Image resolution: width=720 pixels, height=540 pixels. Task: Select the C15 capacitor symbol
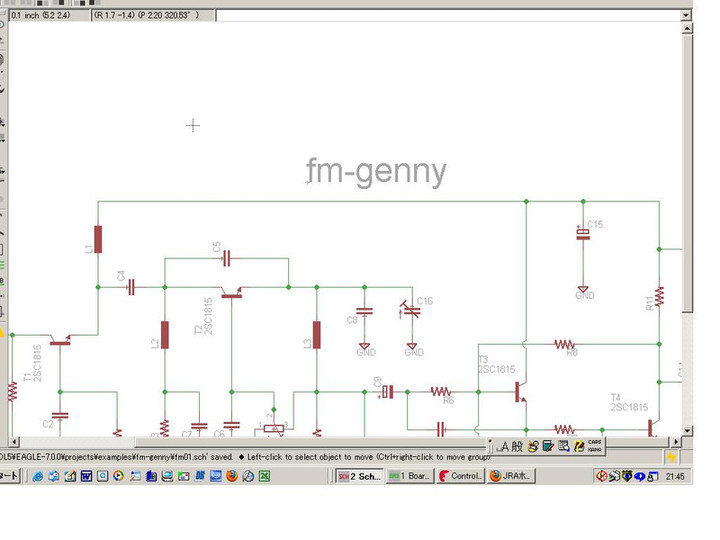[x=585, y=234]
